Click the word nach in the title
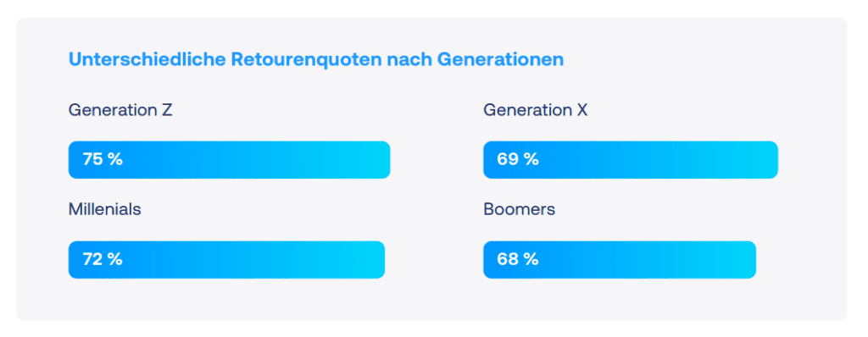Image resolution: width=868 pixels, height=337 pixels. click(409, 59)
